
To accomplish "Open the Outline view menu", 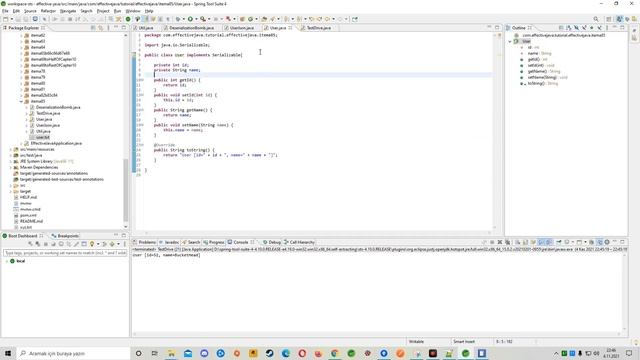I will 607,28.
